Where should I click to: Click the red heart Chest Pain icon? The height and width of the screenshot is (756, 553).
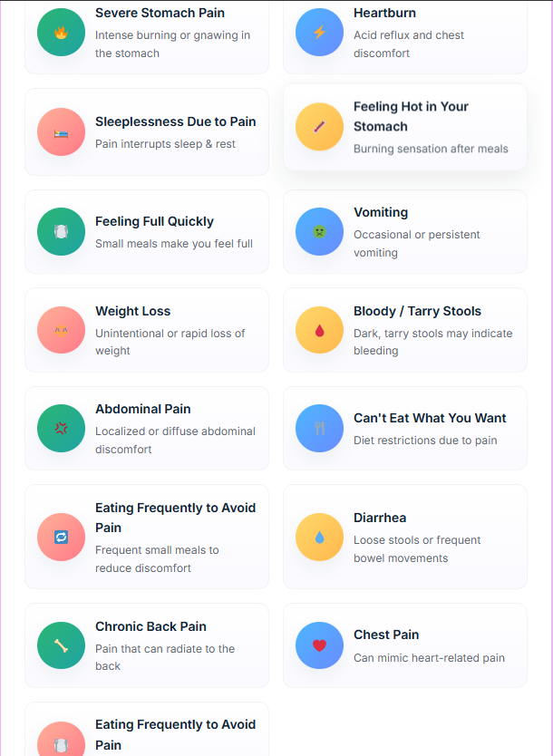tap(319, 645)
